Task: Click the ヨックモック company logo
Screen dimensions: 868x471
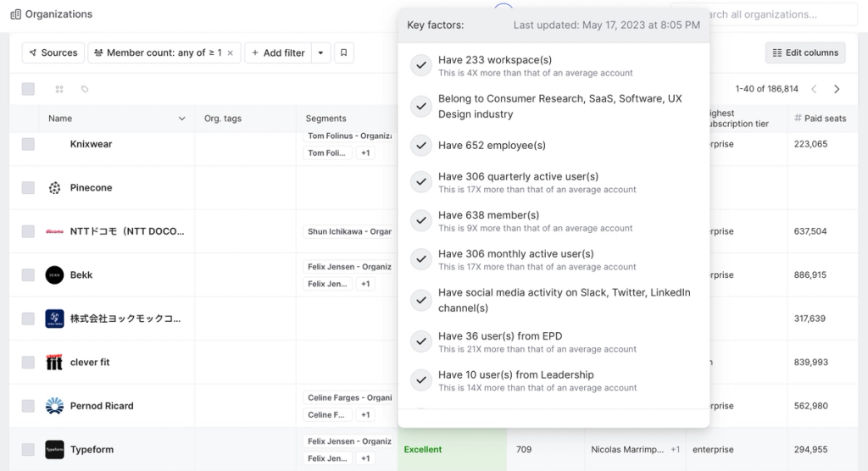Action: [x=54, y=319]
